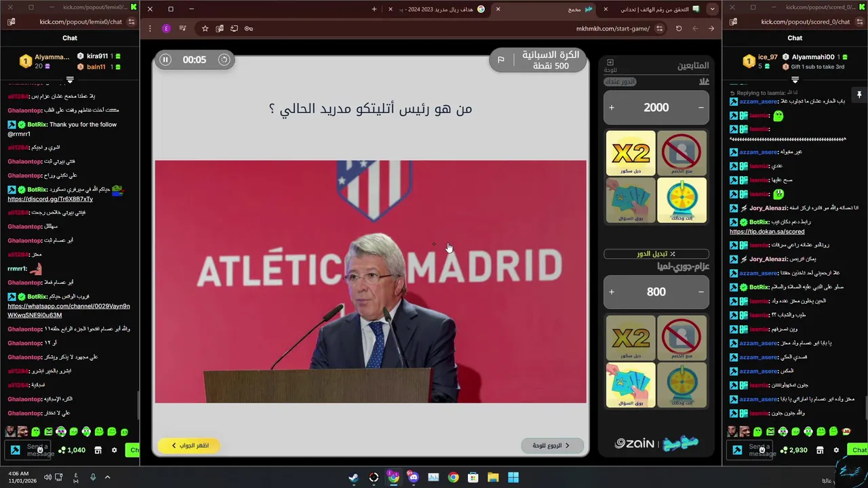
Task: Bookmark this page with the star
Action: (205, 28)
